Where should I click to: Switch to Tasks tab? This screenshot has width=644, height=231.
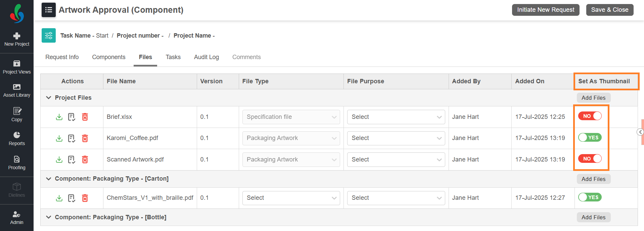pyautogui.click(x=173, y=57)
